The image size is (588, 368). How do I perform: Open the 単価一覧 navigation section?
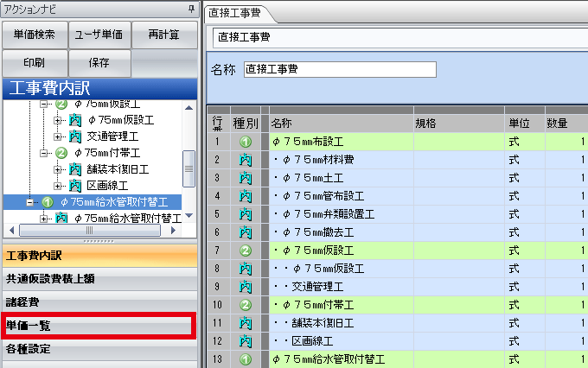98,326
